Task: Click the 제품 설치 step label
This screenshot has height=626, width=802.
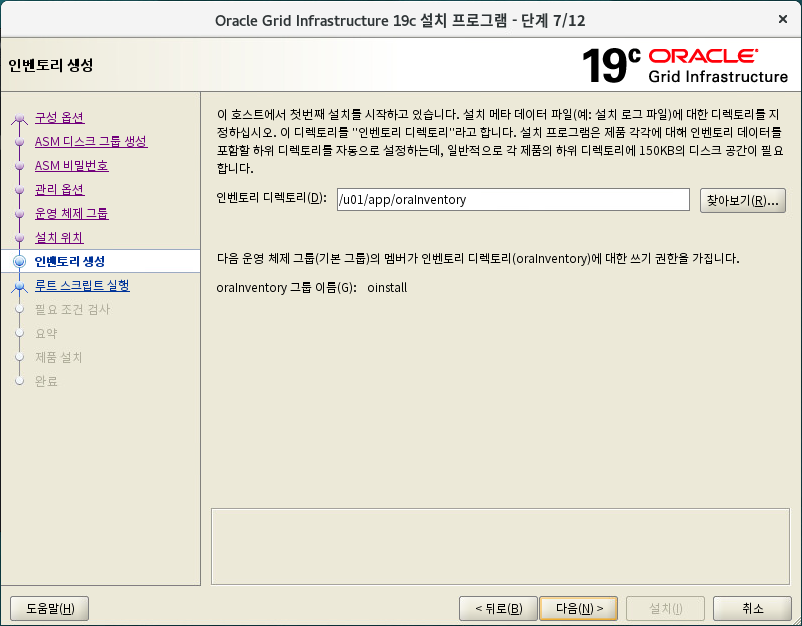Action: pyautogui.click(x=59, y=357)
